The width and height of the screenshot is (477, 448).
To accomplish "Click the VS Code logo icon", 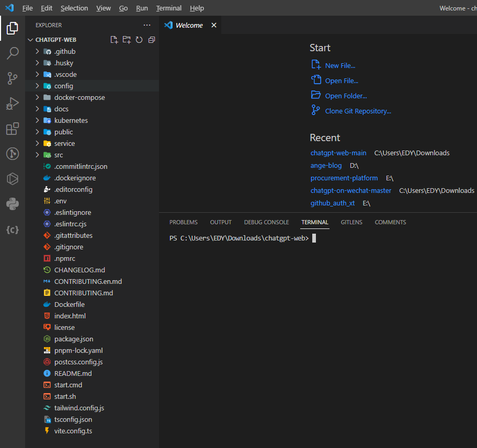I will click(x=10, y=8).
